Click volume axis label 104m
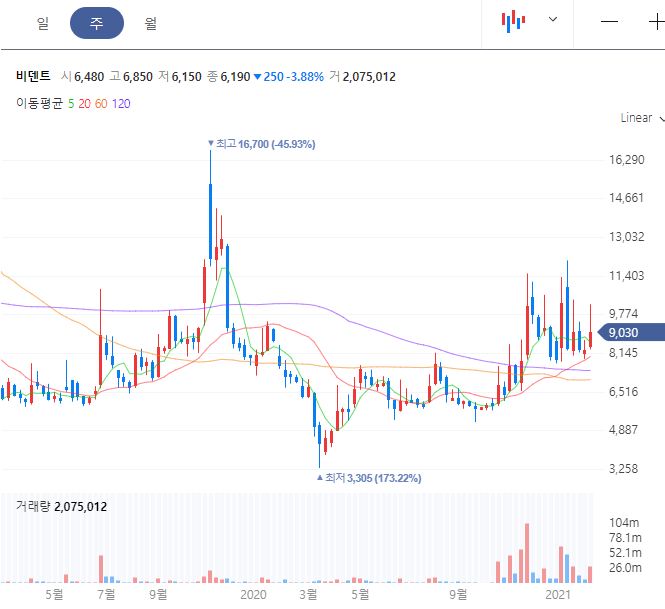Viewport: 665px width, 609px height. pyautogui.click(x=624, y=523)
